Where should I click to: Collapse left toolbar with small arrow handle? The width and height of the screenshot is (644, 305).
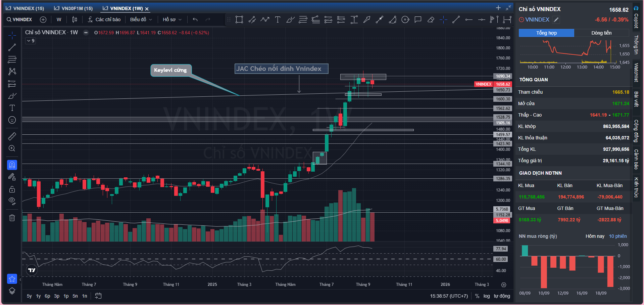tap(20, 279)
